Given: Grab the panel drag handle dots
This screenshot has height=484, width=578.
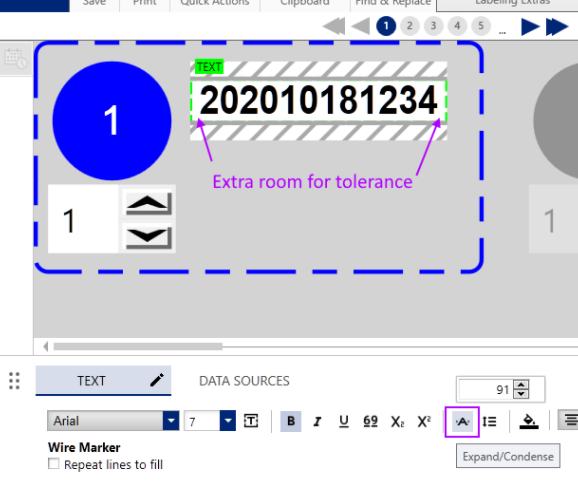Looking at the screenshot, I should (14, 381).
